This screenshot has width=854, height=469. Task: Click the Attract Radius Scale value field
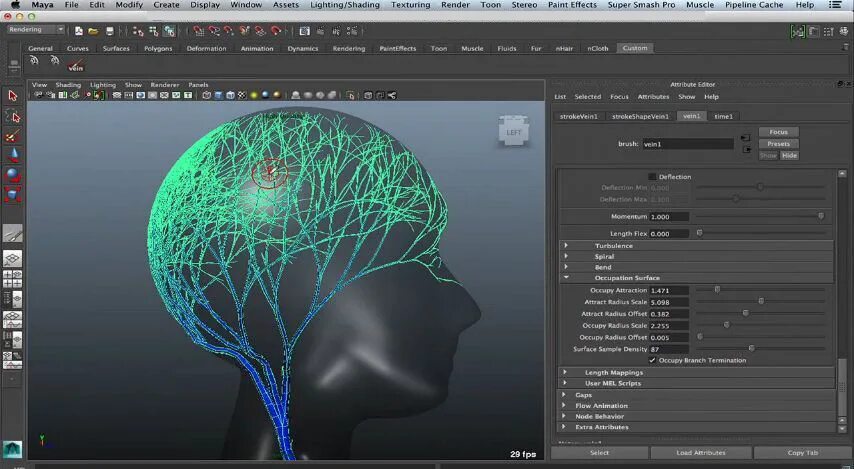pyautogui.click(x=668, y=302)
